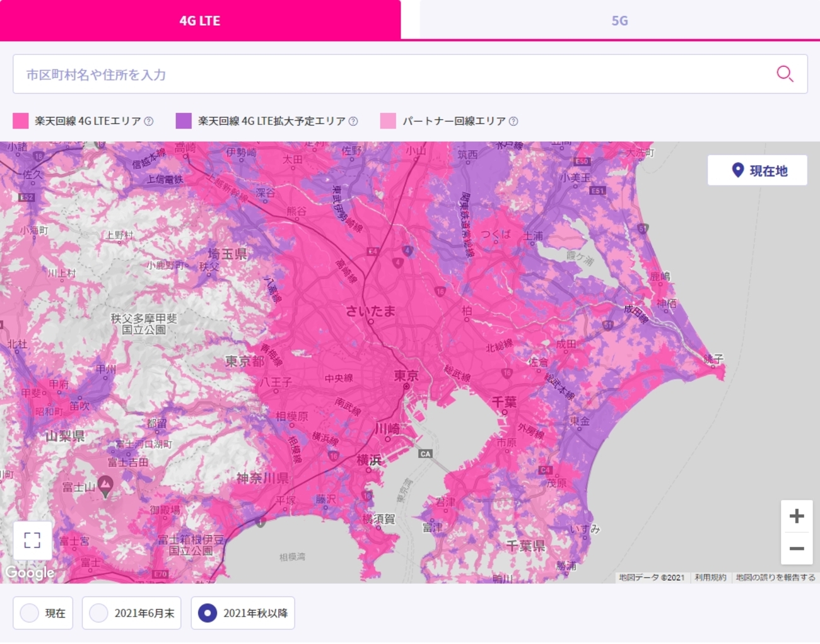Click the magnifying glass search icon
Image resolution: width=820 pixels, height=644 pixels.
tap(785, 74)
